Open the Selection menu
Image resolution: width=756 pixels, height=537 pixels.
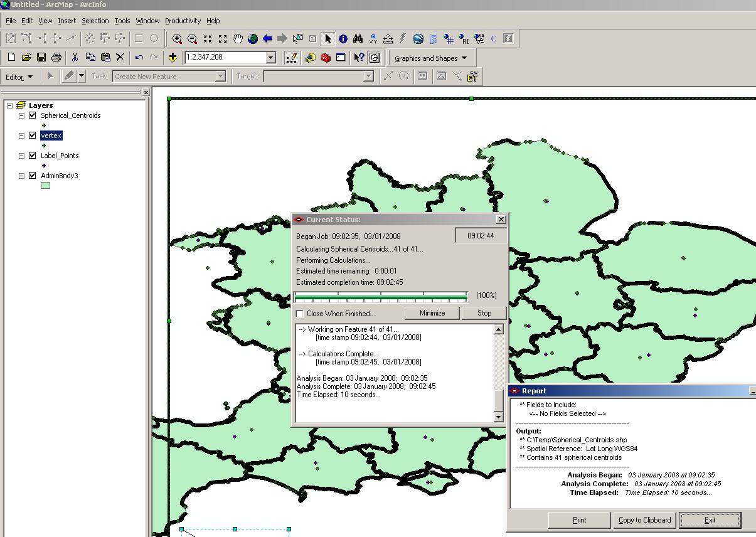coord(95,21)
